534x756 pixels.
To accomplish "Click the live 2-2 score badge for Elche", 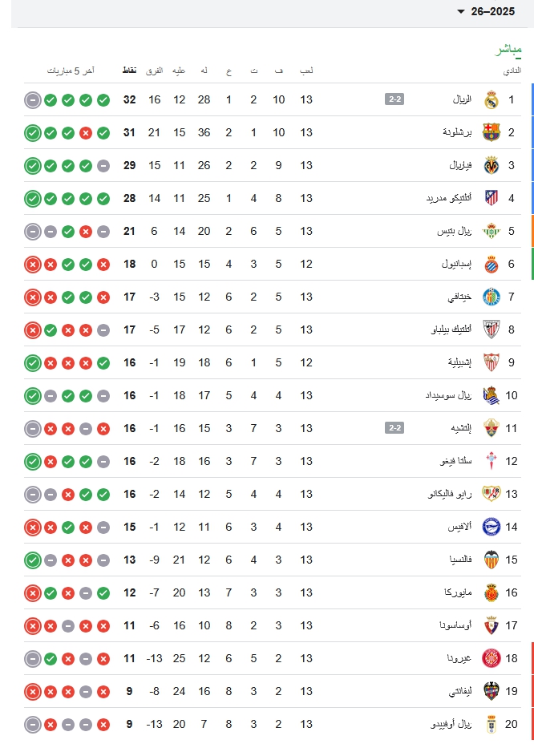I will [394, 428].
